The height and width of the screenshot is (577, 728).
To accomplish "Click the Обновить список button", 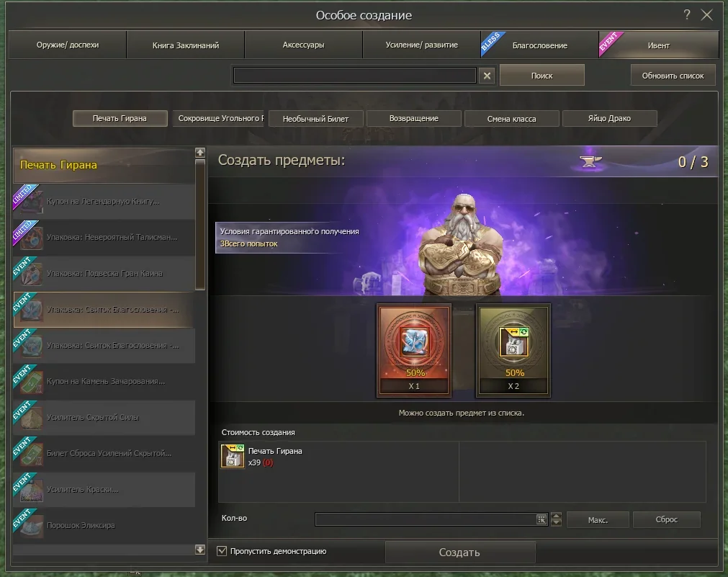I will click(x=673, y=75).
